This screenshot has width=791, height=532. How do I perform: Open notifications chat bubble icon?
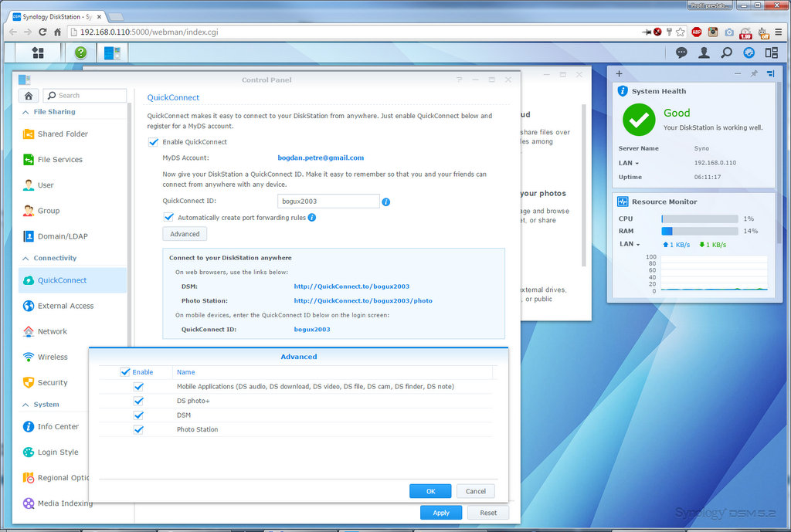click(681, 53)
